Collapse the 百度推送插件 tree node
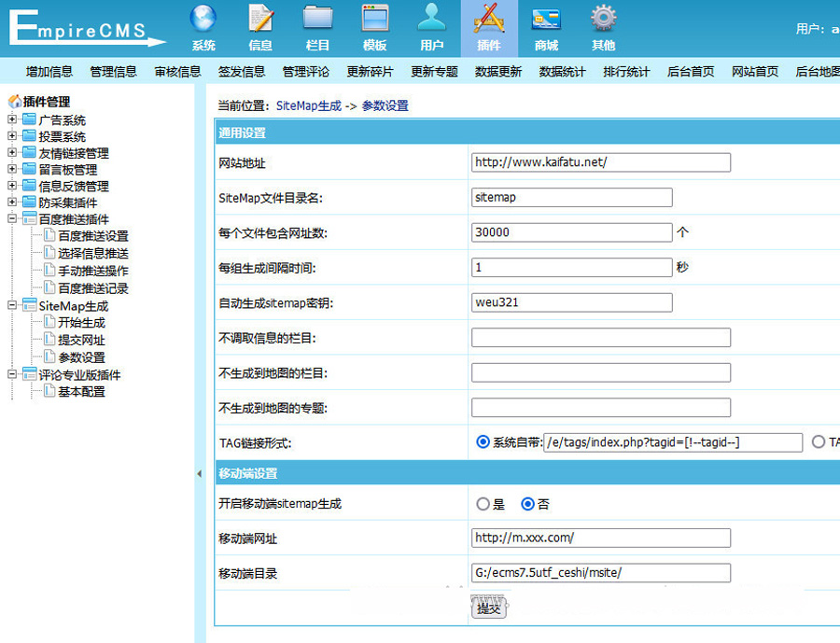 (x=12, y=219)
